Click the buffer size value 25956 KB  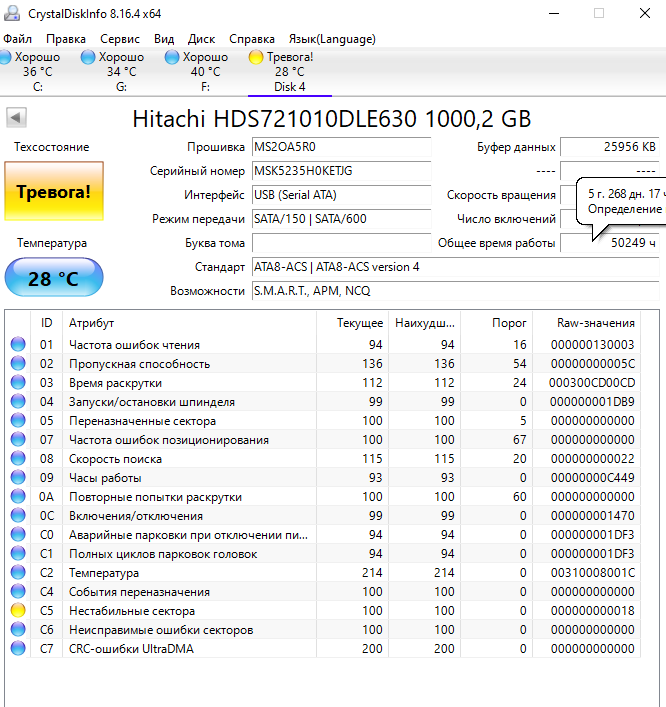click(610, 147)
